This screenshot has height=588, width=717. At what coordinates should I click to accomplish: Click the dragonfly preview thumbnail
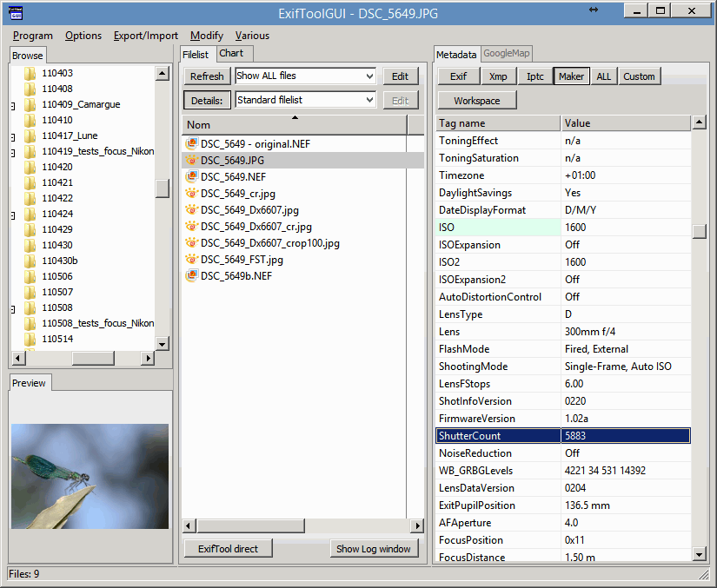coord(90,476)
